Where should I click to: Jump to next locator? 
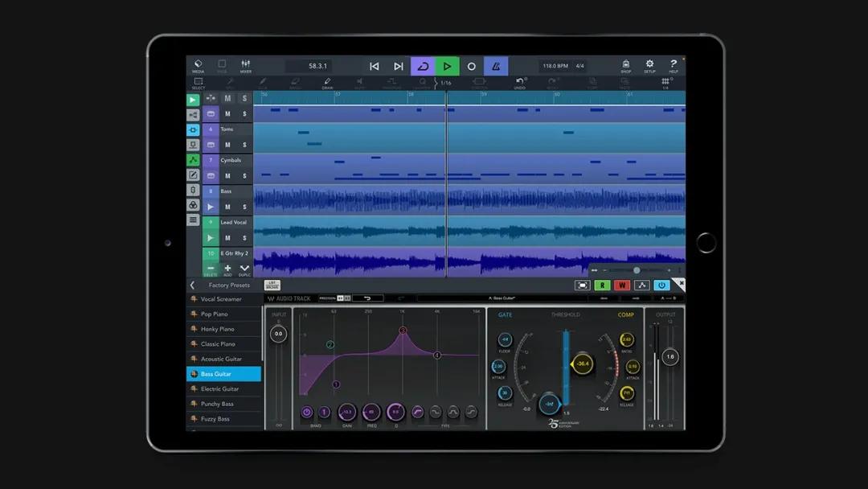pos(399,67)
